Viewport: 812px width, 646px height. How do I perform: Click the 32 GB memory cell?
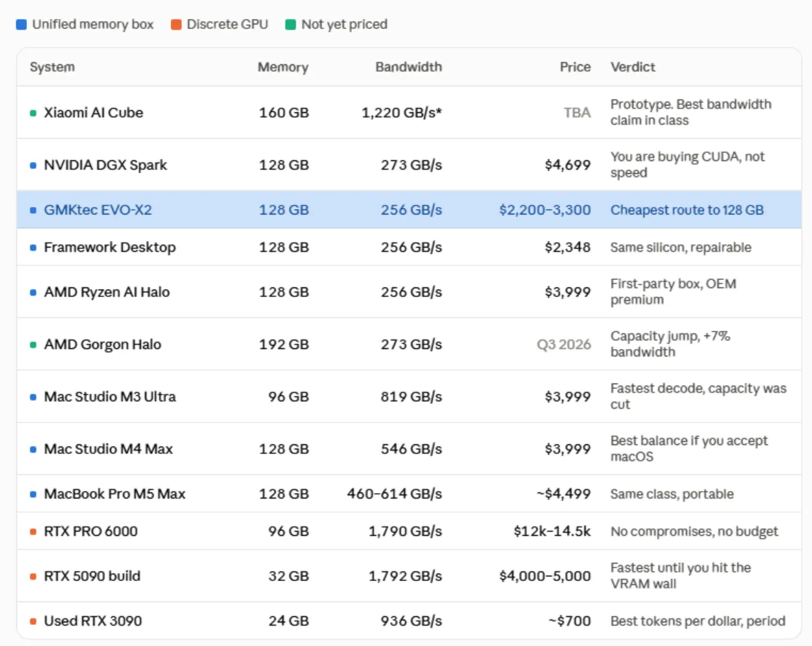point(288,576)
